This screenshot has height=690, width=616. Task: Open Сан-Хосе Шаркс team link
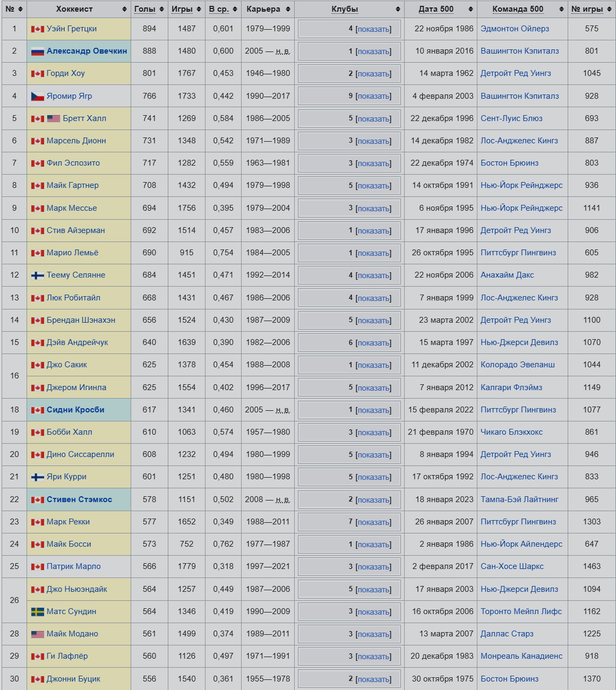point(512,566)
